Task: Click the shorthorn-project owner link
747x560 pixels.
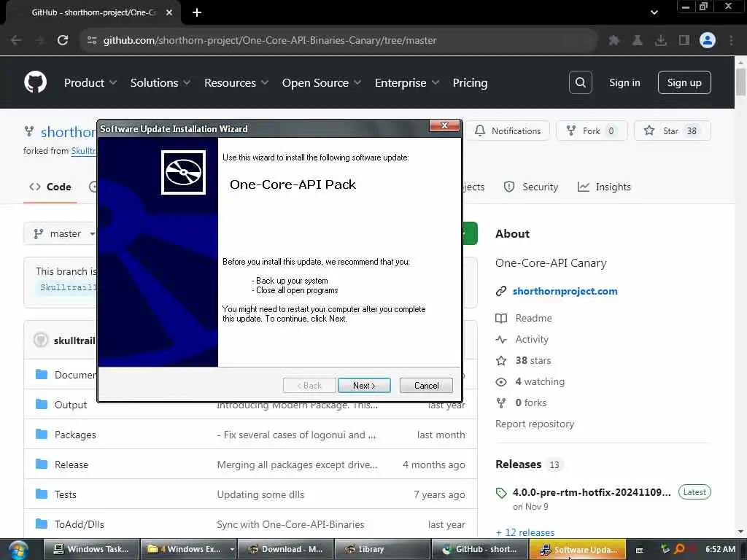Action: 68,132
